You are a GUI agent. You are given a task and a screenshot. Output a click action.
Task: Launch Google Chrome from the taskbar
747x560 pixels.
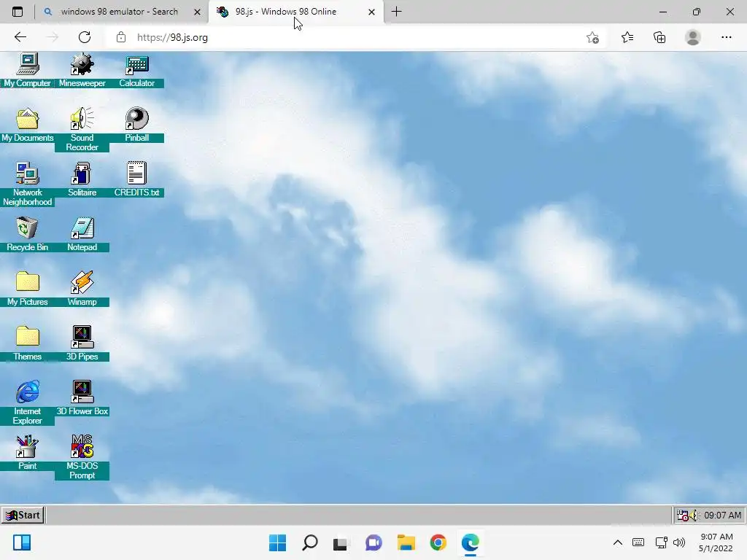coord(438,542)
